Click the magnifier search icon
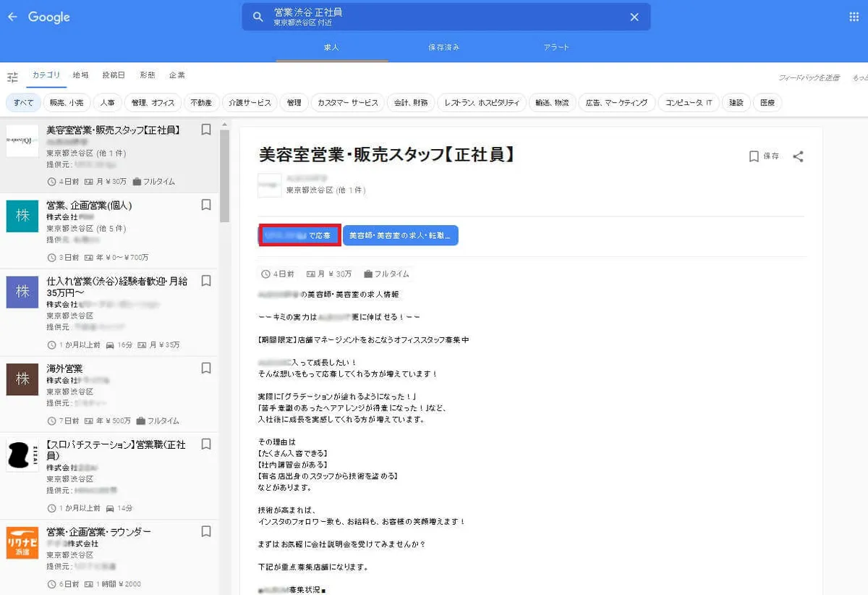 pyautogui.click(x=258, y=17)
